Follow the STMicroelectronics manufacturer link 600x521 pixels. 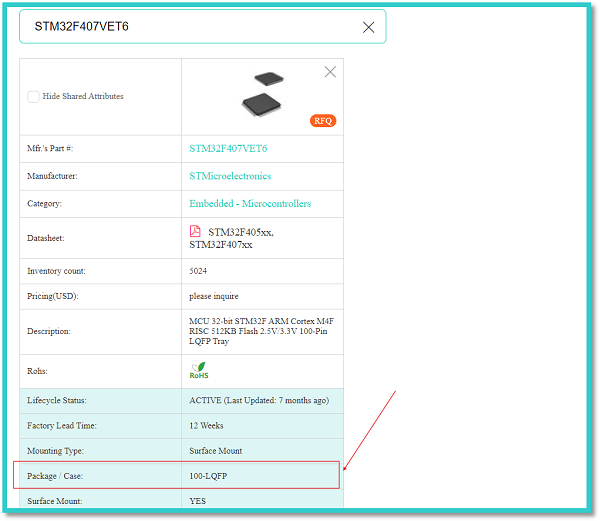[x=230, y=176]
